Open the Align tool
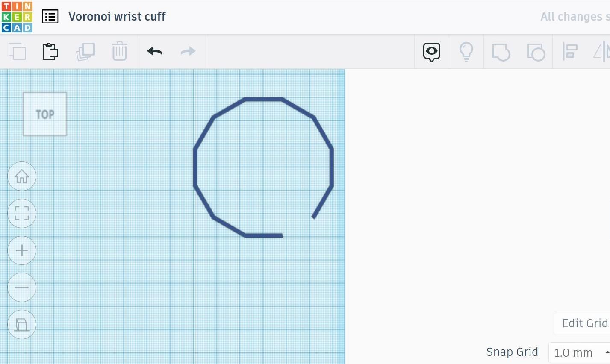 tap(570, 51)
